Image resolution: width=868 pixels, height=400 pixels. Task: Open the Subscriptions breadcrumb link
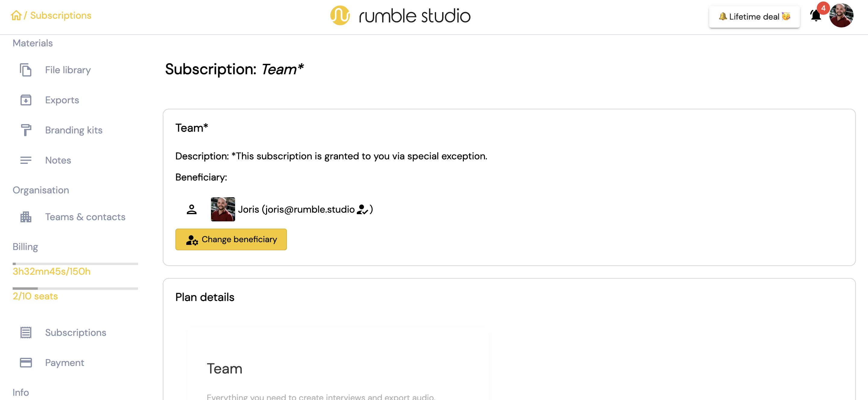61,15
